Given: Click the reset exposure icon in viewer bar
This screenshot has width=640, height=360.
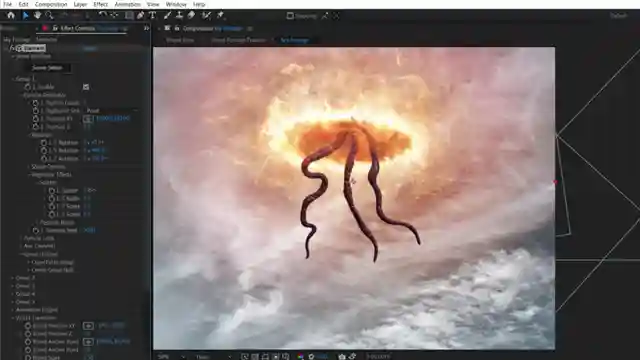Looking at the screenshot, I should (x=311, y=356).
